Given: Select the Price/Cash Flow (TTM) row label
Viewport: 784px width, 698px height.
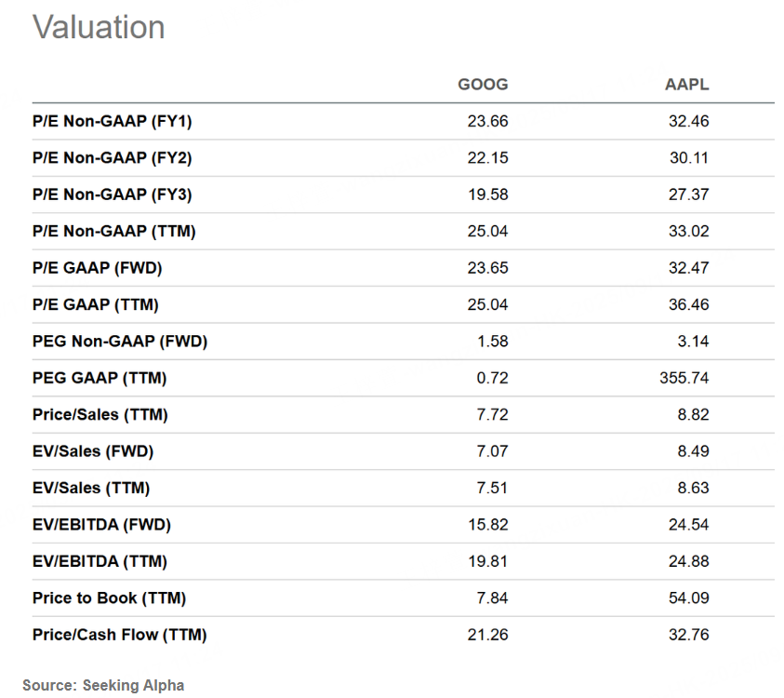Looking at the screenshot, I should [x=119, y=635].
